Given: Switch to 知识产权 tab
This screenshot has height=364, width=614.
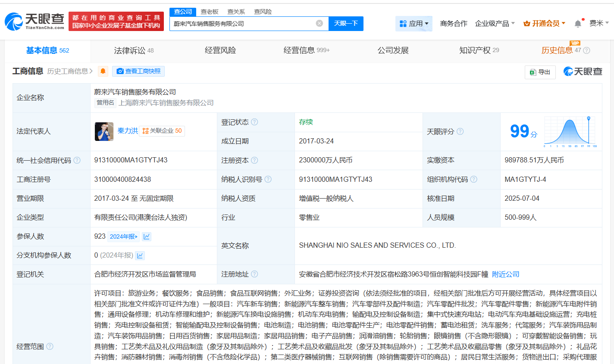Looking at the screenshot, I should 479,50.
